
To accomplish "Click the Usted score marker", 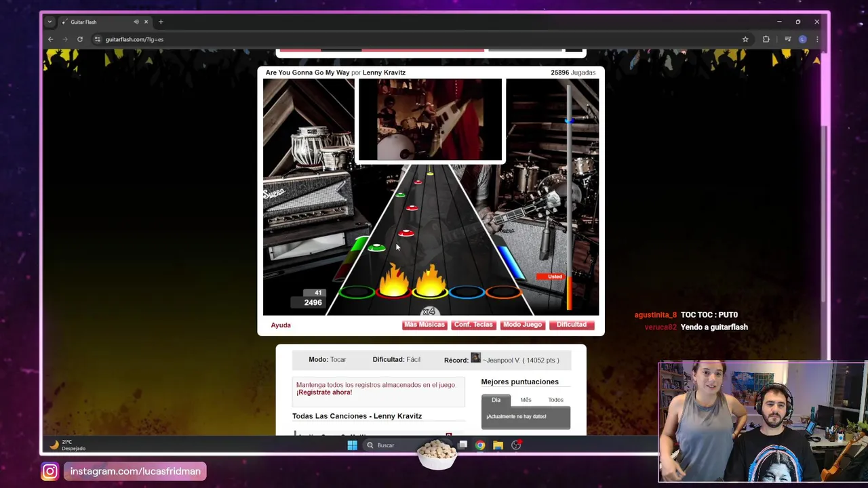I will pos(550,277).
